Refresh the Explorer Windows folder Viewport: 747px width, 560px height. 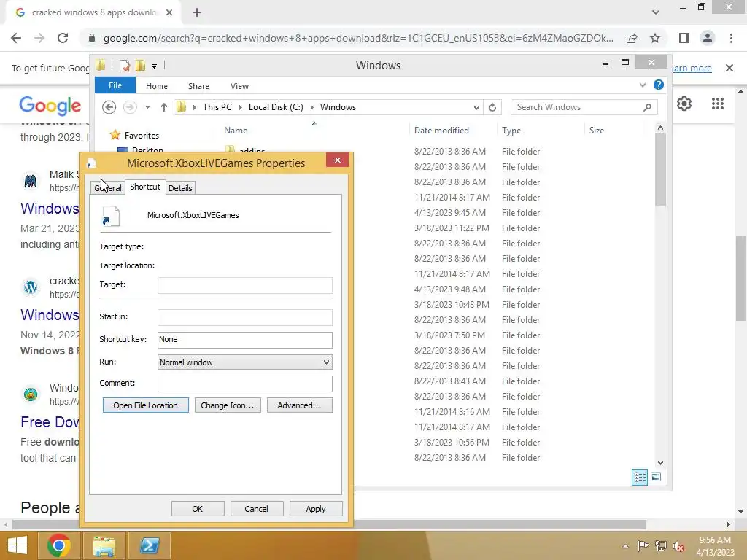point(492,107)
